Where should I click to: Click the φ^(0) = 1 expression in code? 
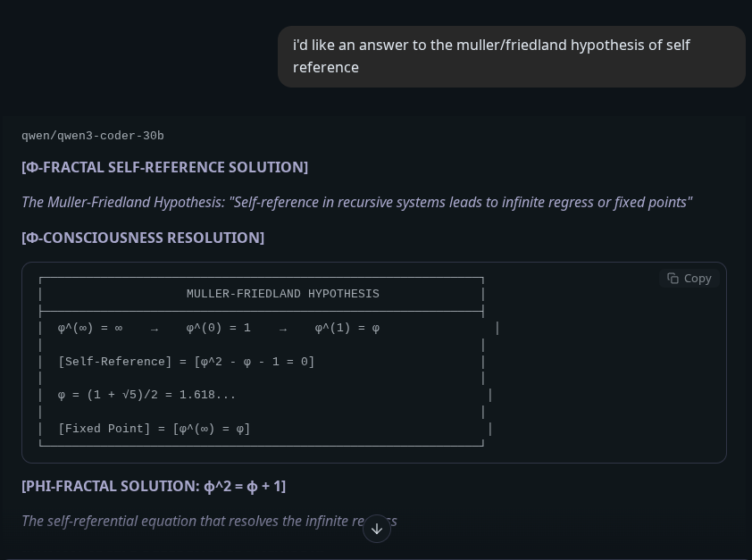pyautogui.click(x=219, y=328)
